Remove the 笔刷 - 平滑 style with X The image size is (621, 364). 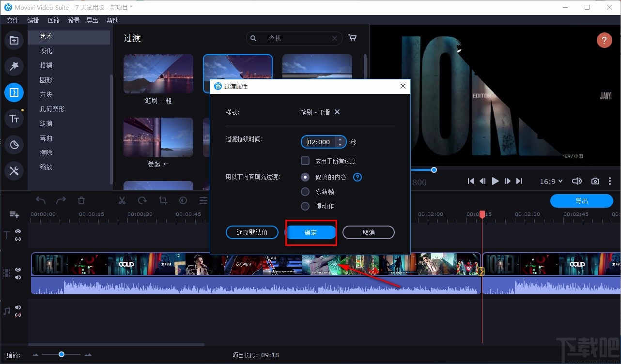[337, 112]
